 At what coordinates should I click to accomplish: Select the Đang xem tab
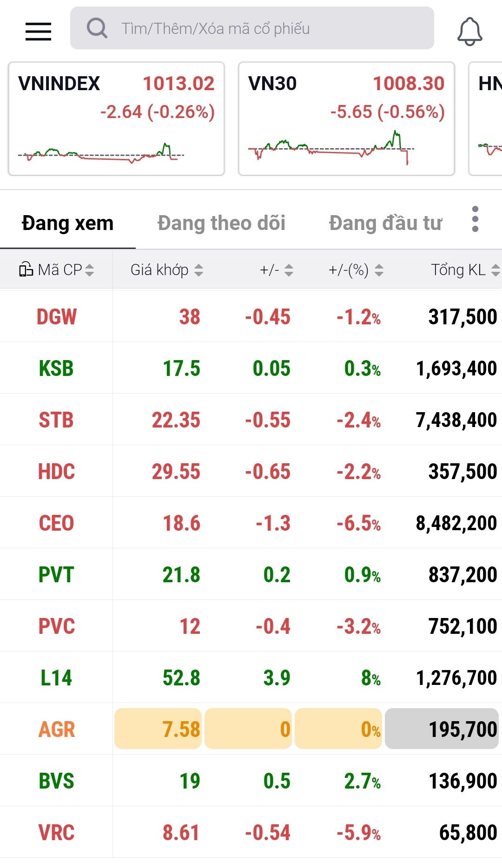tap(67, 223)
